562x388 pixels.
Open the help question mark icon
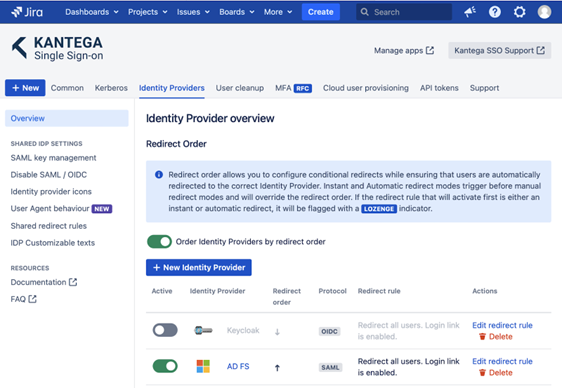click(x=495, y=12)
